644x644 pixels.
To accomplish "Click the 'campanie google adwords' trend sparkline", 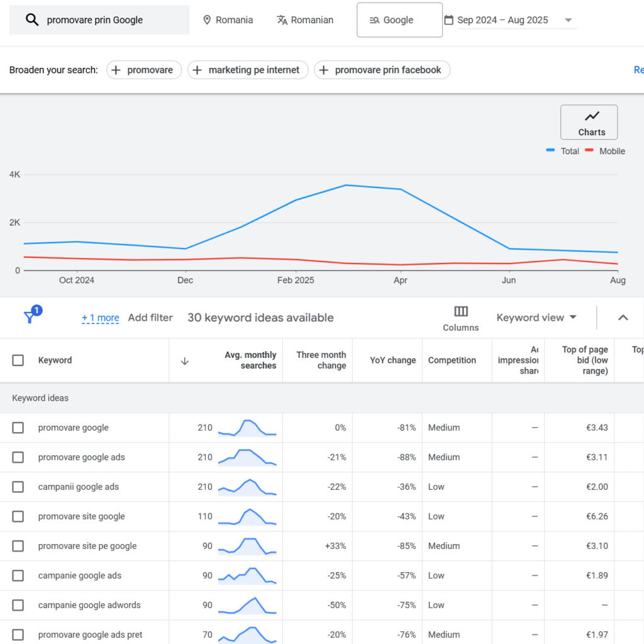I will point(247,605).
